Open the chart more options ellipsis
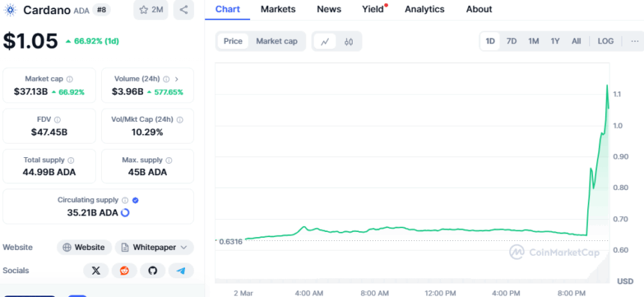644x297 pixels. pyautogui.click(x=635, y=41)
